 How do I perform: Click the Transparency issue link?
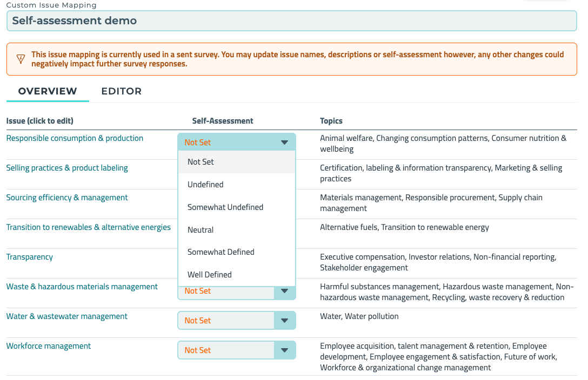[x=30, y=257]
